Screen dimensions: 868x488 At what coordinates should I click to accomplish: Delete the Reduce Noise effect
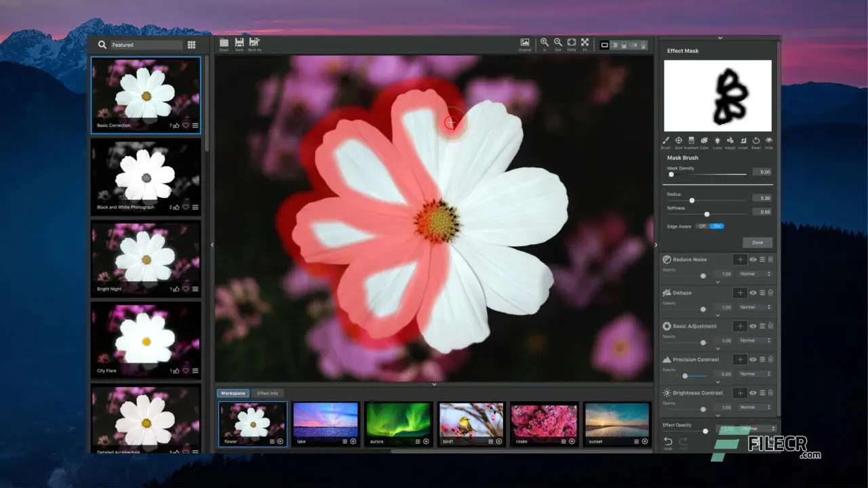point(770,260)
